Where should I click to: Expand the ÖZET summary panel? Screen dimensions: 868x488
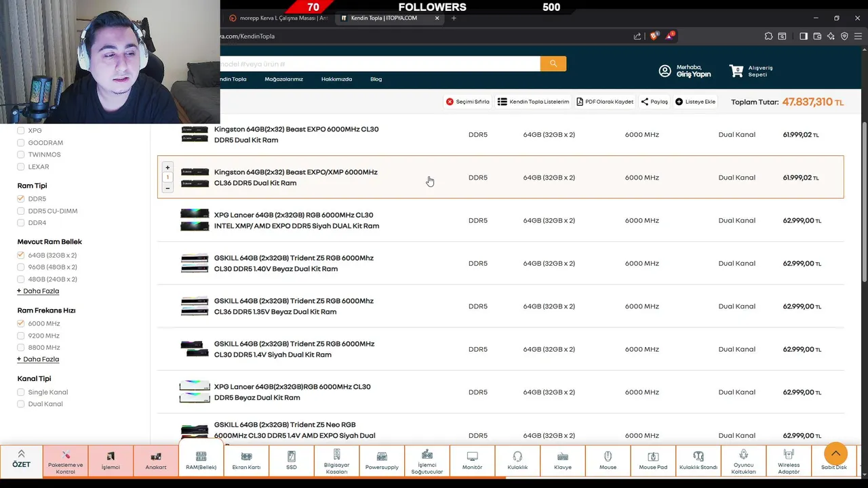click(x=21, y=461)
